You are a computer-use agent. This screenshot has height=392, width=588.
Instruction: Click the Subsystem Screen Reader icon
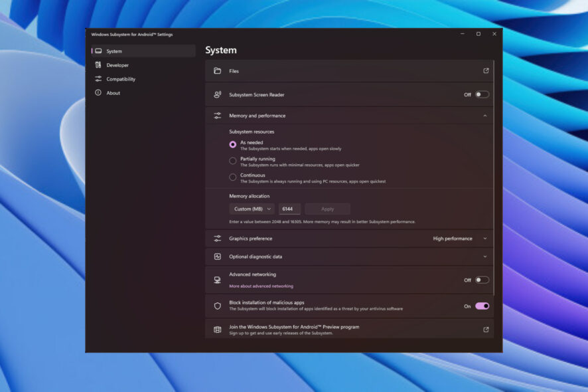(218, 94)
